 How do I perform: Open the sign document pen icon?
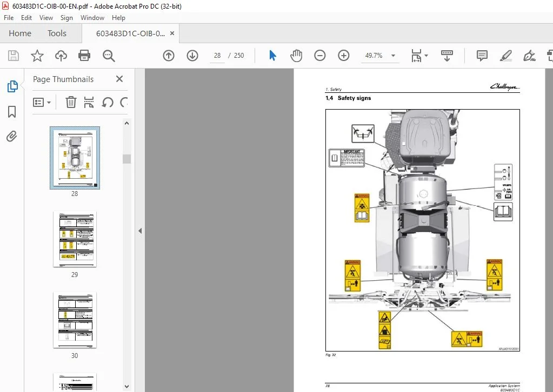coord(529,56)
